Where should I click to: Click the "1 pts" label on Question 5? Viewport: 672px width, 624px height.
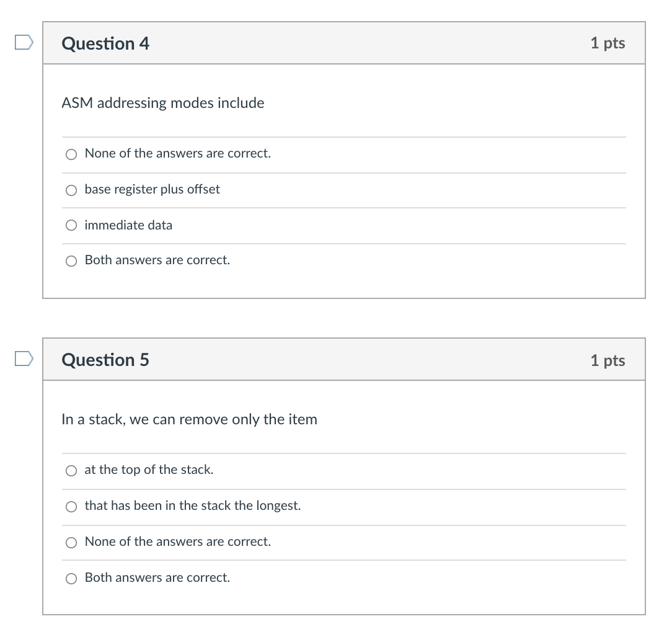coord(608,360)
